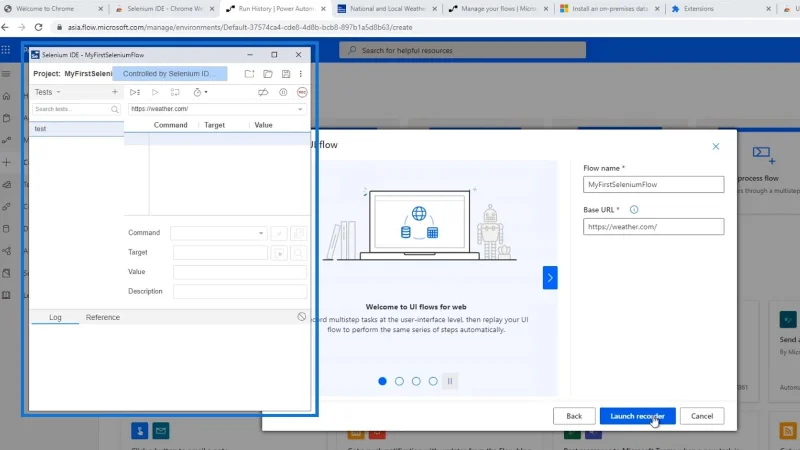
Task: Click select target in page icon
Action: click(279, 253)
